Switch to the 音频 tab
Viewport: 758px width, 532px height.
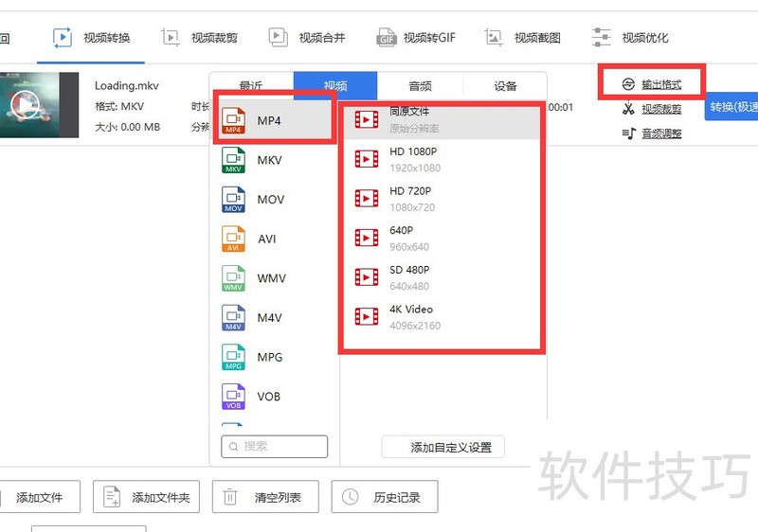tap(420, 86)
